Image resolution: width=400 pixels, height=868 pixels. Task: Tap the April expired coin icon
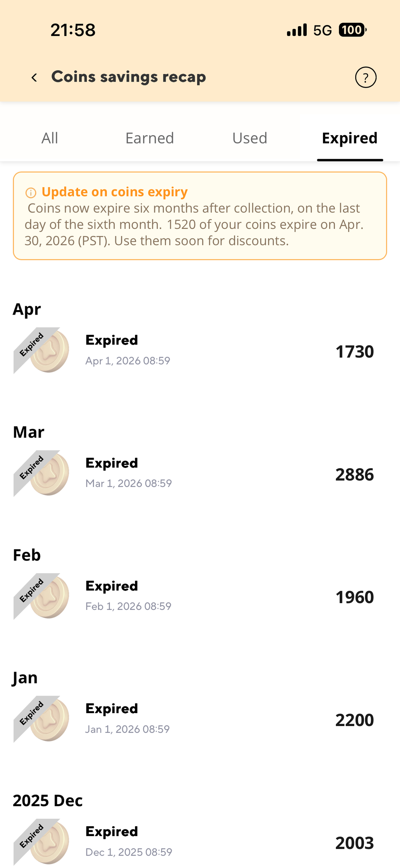pos(42,351)
